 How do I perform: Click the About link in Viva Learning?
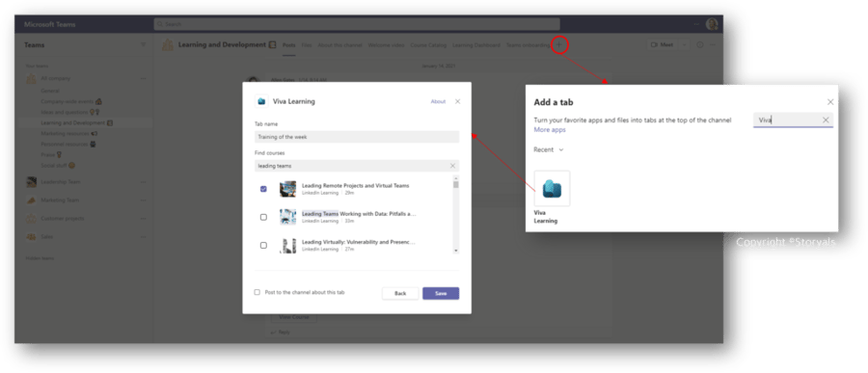[x=438, y=101]
